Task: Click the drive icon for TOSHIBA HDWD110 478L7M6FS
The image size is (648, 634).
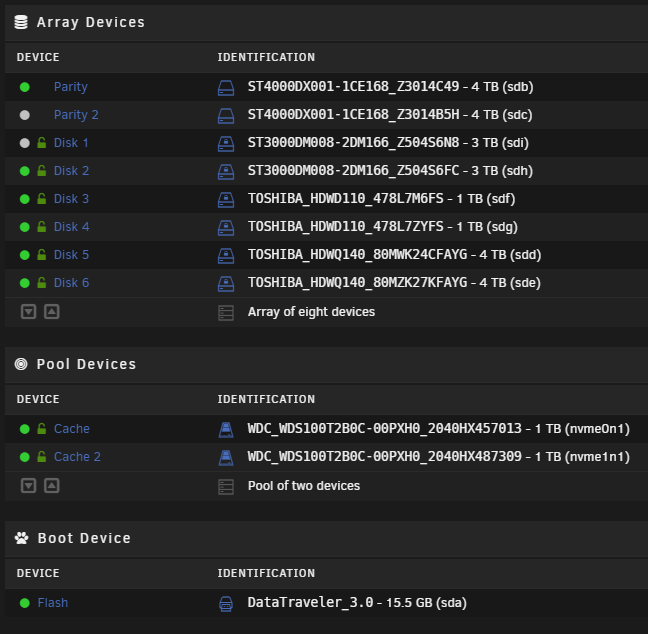Action: [226, 200]
